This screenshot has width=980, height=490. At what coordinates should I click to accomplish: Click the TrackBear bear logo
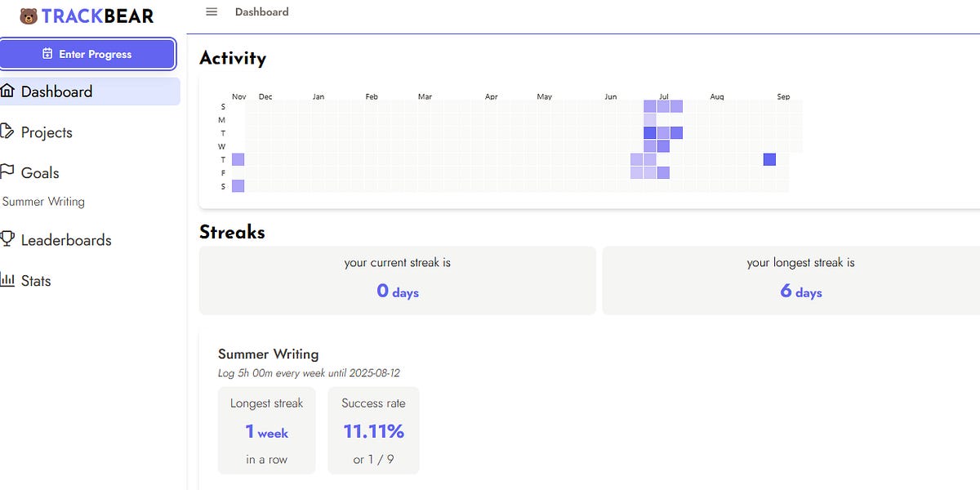tap(28, 15)
